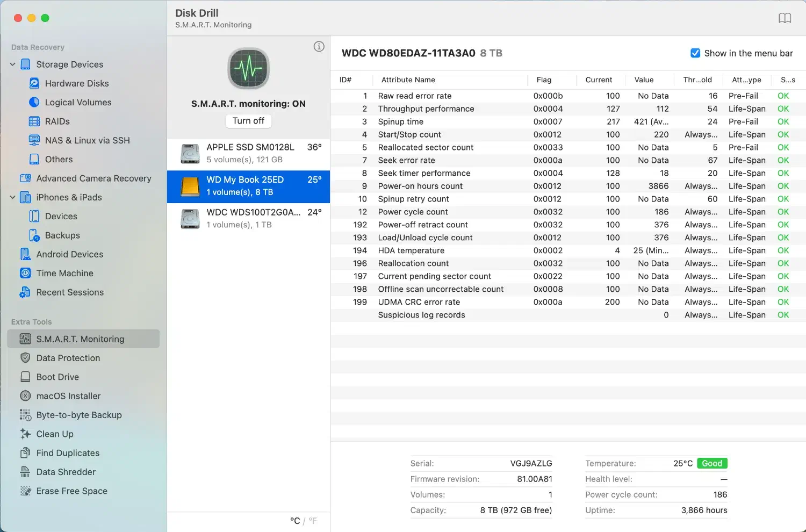The width and height of the screenshot is (806, 532).
Task: Open Advanced Camera Recovery
Action: point(93,178)
